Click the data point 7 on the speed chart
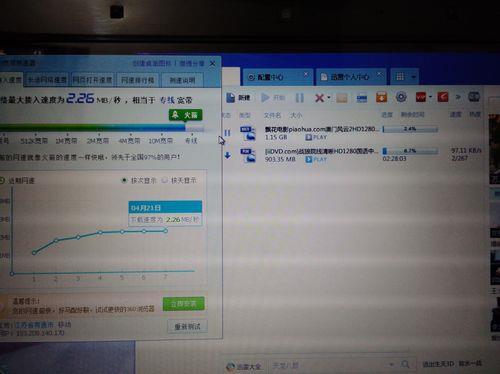Screen dimensions: 500x374 click(x=166, y=230)
